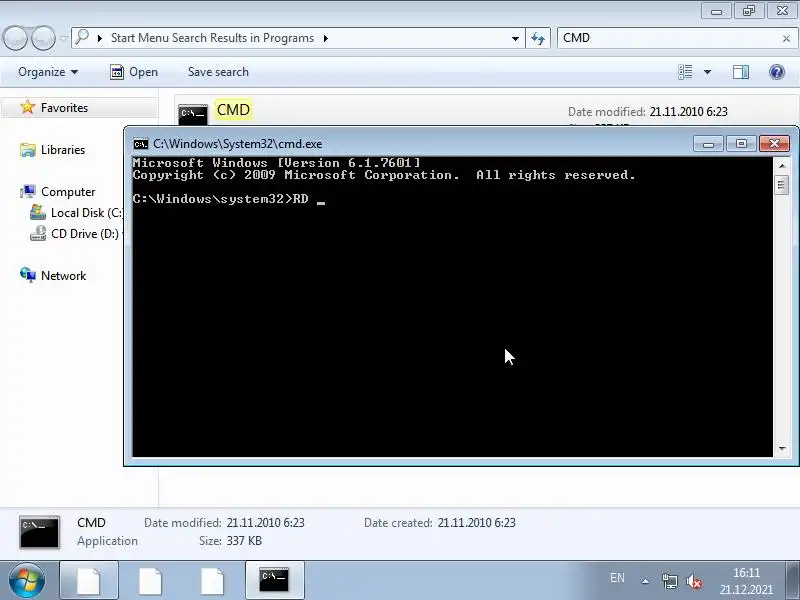Toggle the preview pane button
This screenshot has height=600, width=800.
click(741, 72)
